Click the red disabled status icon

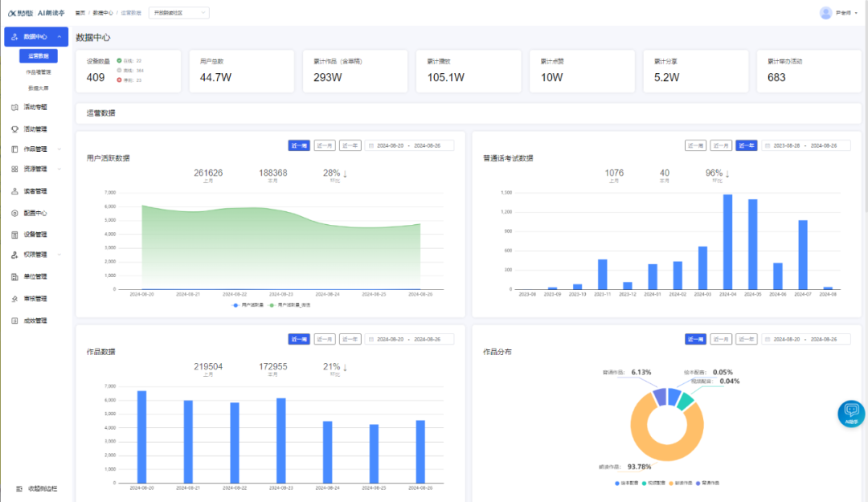(x=119, y=80)
